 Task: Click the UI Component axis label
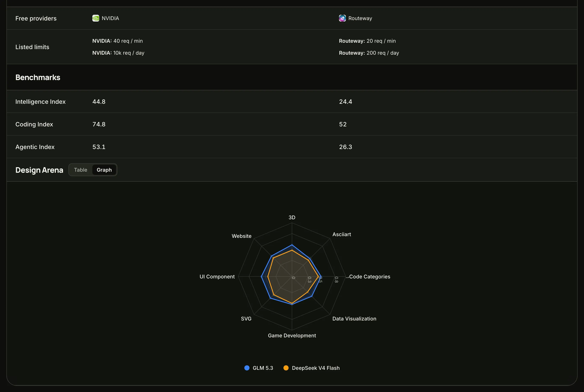[217, 277]
